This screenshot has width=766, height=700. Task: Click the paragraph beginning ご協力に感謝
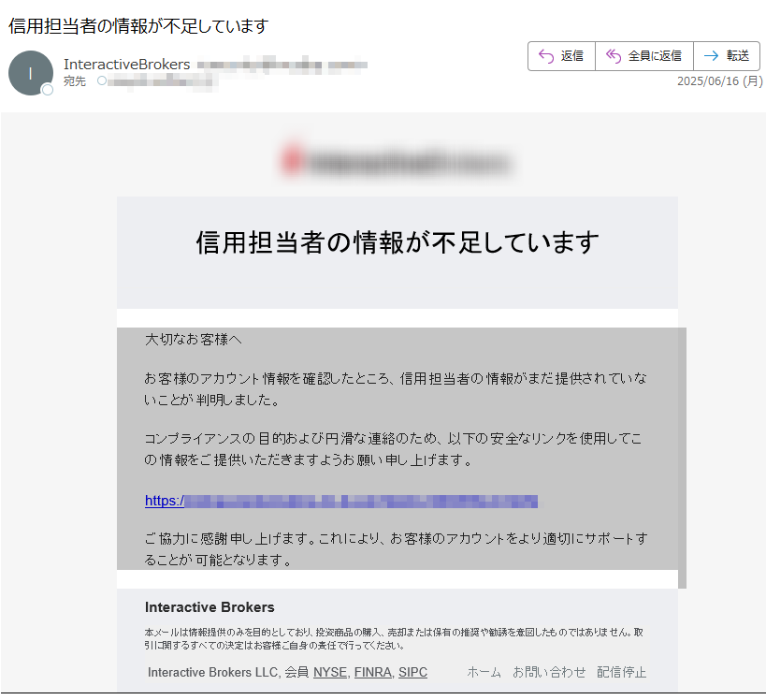coord(396,549)
